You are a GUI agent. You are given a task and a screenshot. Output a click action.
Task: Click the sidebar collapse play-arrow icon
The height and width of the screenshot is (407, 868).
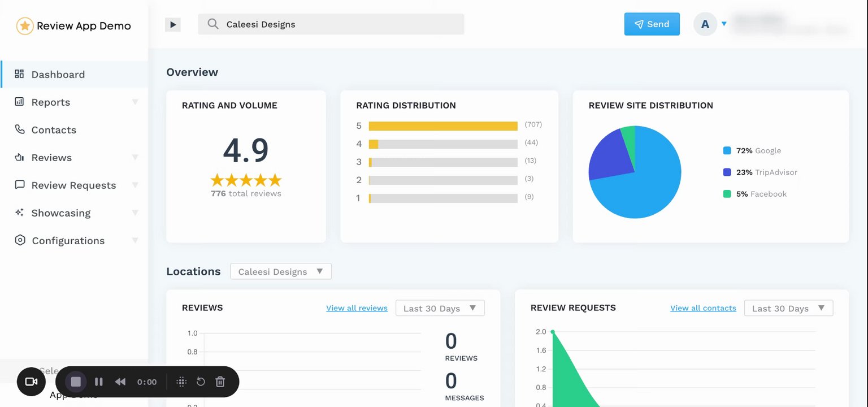(173, 24)
